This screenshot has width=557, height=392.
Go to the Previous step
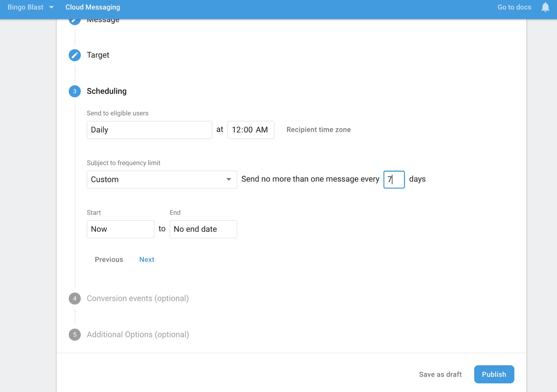[x=109, y=260]
